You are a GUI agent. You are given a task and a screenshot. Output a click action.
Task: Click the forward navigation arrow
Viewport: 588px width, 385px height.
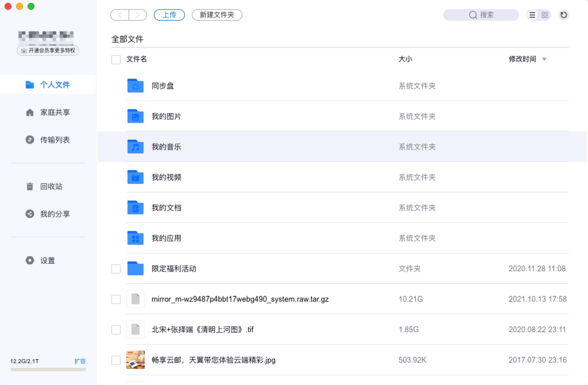click(138, 15)
